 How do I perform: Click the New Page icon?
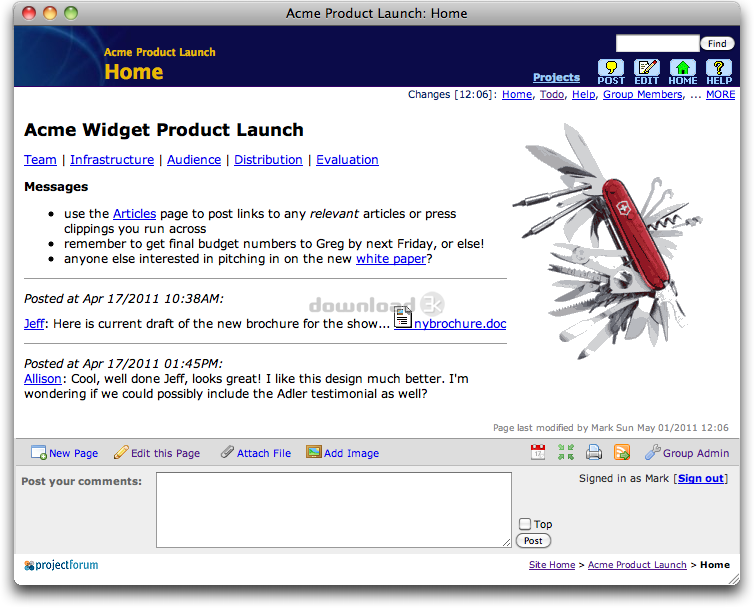[x=38, y=453]
